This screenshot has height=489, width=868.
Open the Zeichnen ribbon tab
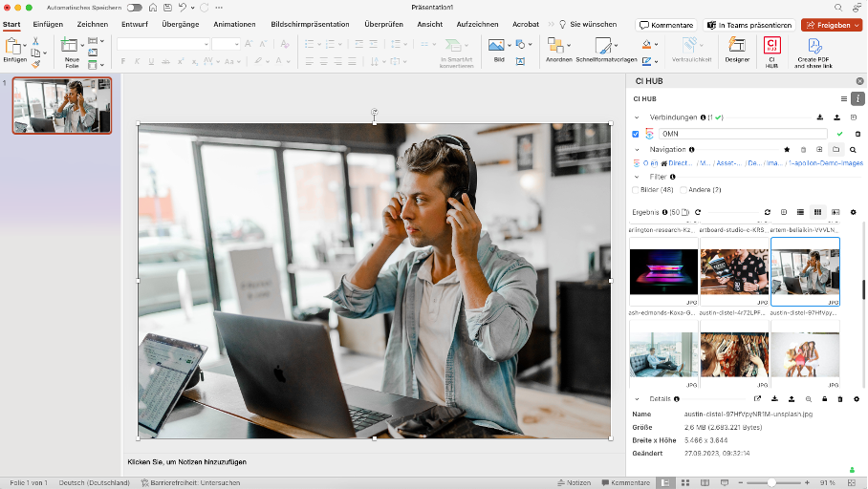pos(93,24)
